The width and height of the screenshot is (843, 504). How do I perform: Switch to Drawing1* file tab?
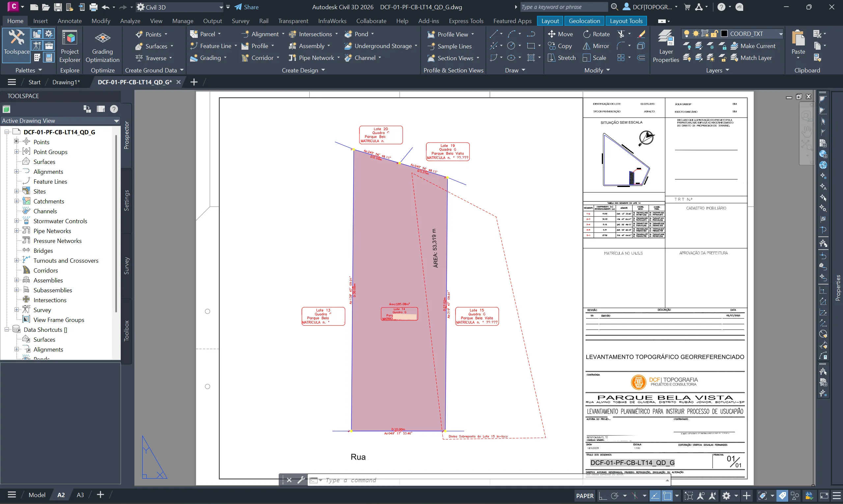66,82
